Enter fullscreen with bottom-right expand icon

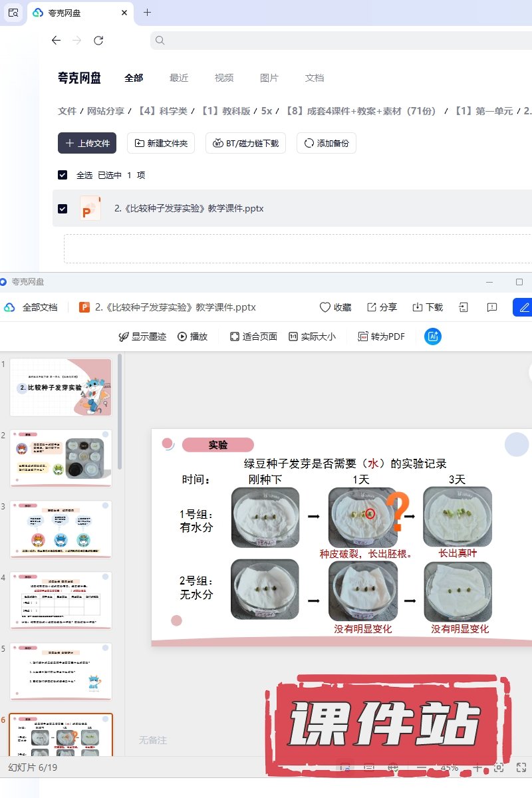point(521,767)
